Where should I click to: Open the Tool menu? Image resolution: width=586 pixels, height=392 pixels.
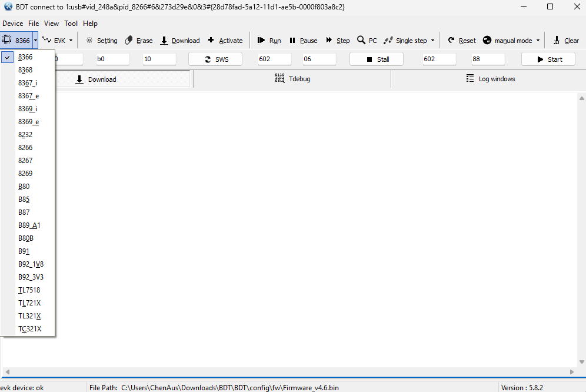(71, 24)
